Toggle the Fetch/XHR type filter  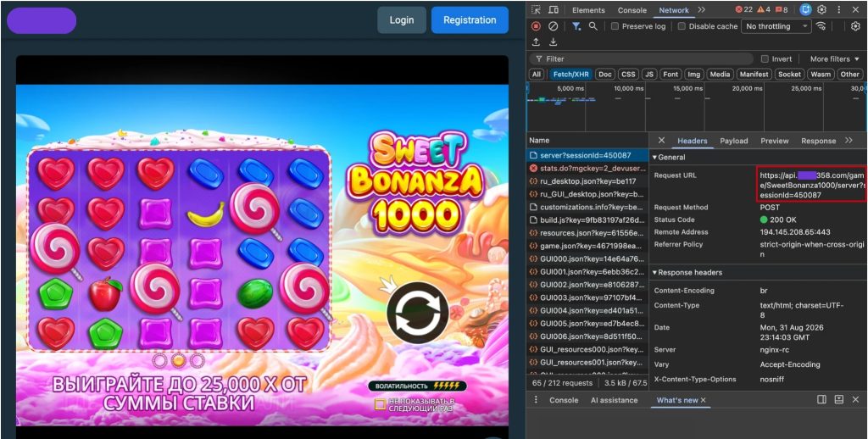point(570,75)
